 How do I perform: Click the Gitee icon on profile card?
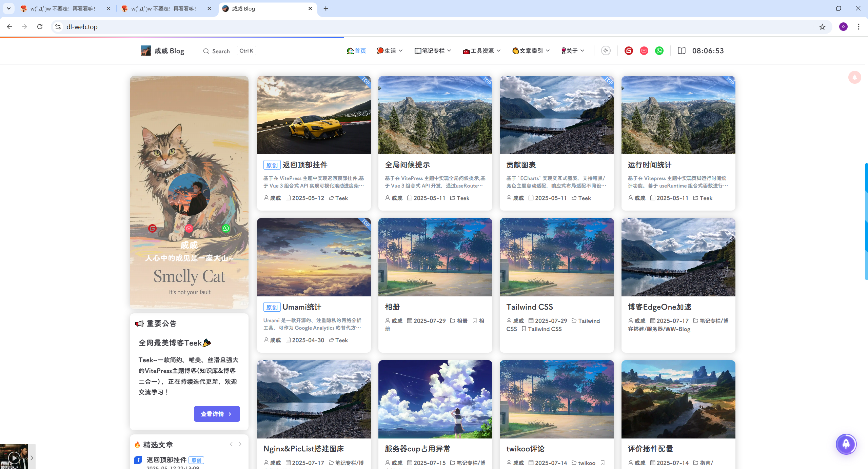[153, 229]
